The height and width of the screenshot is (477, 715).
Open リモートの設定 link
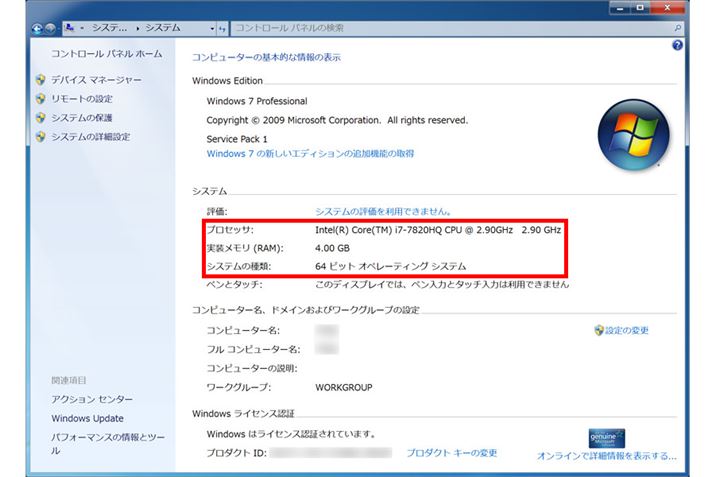[x=82, y=99]
